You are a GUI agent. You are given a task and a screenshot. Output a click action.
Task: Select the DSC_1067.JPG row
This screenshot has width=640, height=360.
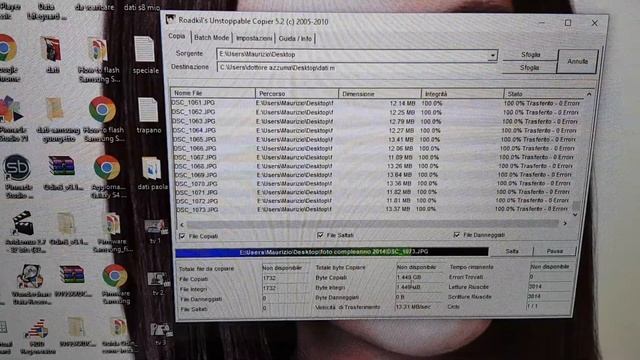(x=373, y=157)
